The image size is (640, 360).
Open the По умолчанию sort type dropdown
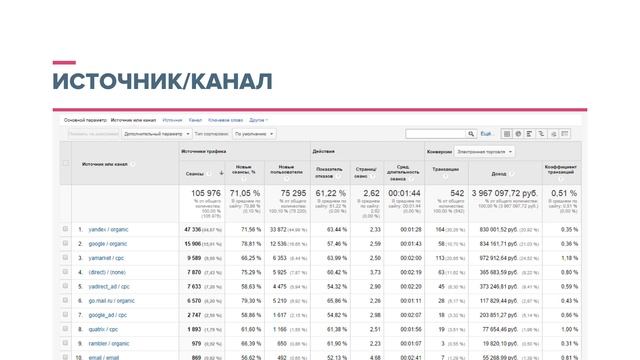(x=254, y=134)
